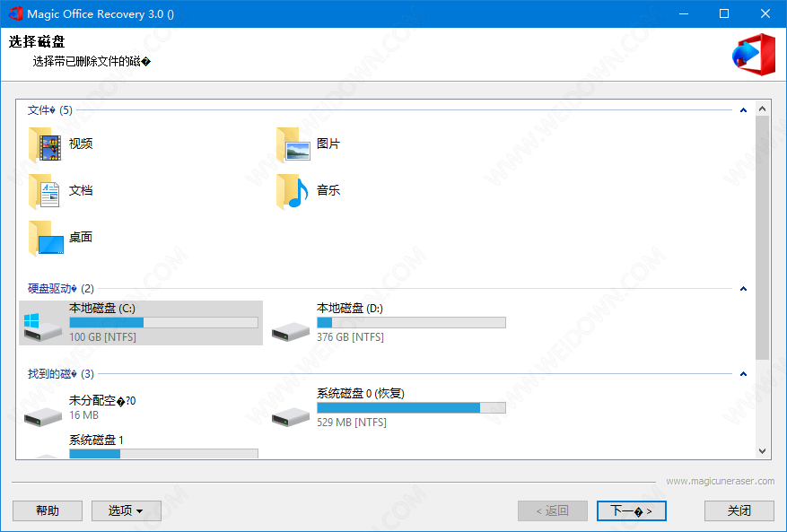Select the 系统磁盘 1 label
The width and height of the screenshot is (787, 532).
point(96,440)
